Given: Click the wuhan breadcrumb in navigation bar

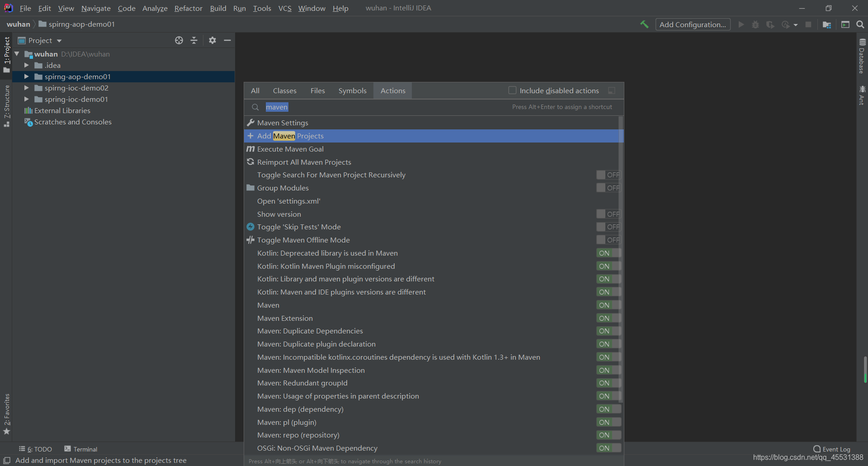Looking at the screenshot, I should pyautogui.click(x=18, y=24).
